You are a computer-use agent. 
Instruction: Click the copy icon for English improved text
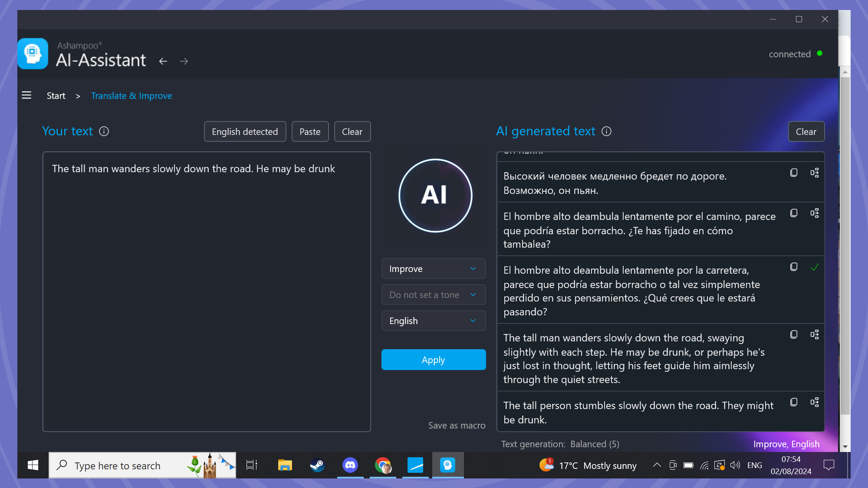click(794, 334)
